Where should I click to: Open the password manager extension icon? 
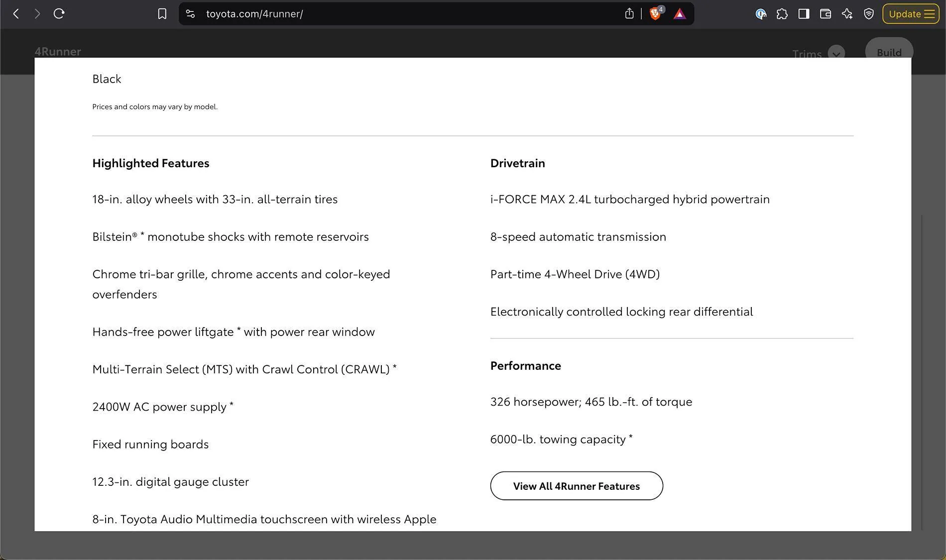[760, 14]
